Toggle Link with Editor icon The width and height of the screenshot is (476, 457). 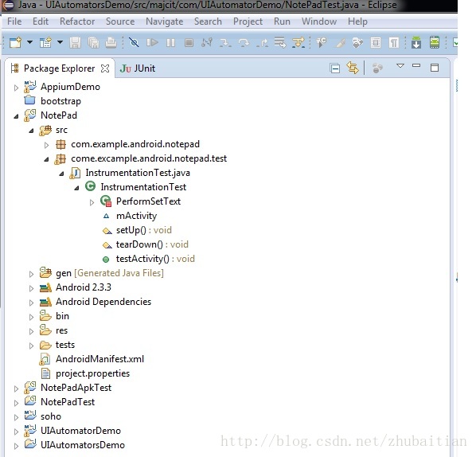click(x=353, y=68)
